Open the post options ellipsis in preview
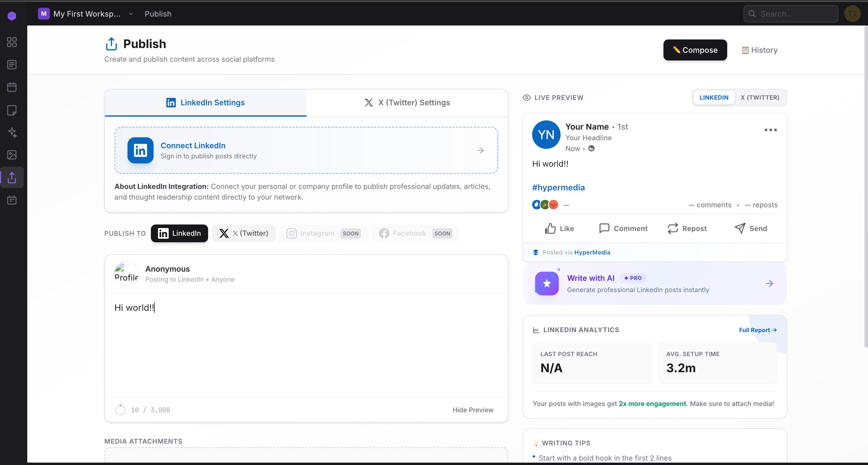868x465 pixels. (x=771, y=130)
